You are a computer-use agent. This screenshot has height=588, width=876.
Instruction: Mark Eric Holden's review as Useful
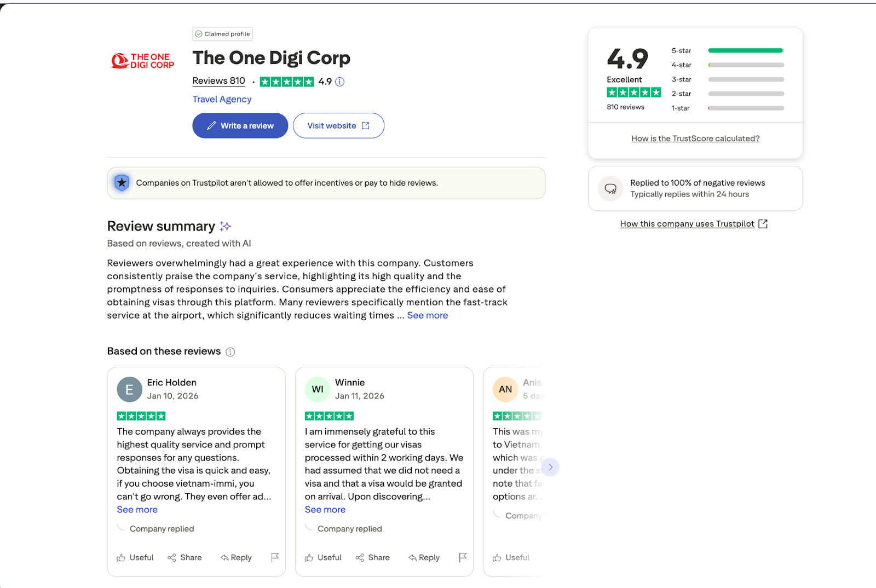(x=135, y=557)
